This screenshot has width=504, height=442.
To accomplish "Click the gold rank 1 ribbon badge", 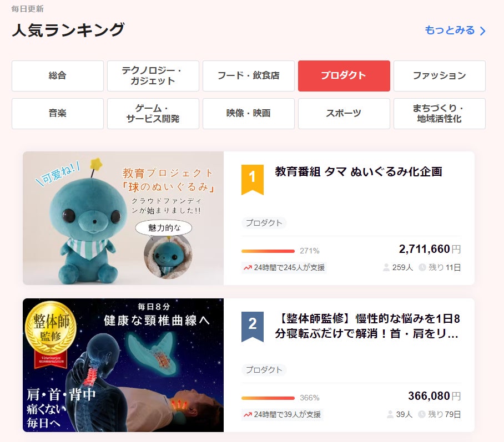I will pyautogui.click(x=253, y=180).
